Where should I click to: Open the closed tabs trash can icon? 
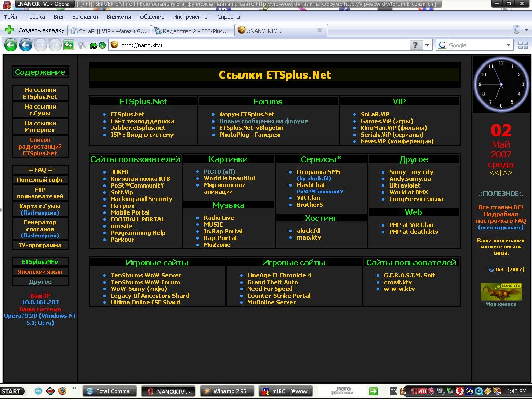[x=516, y=30]
